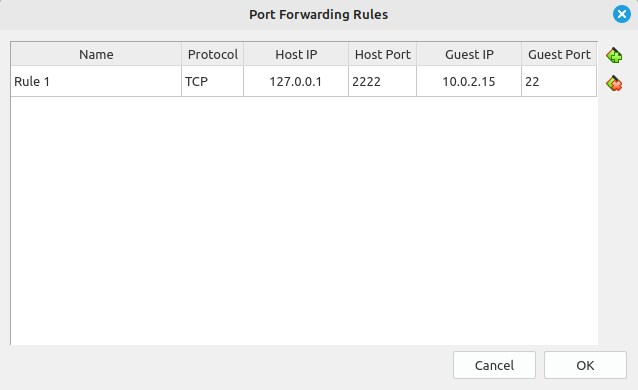The height and width of the screenshot is (390, 638).
Task: Sort by the Guest IP column header
Action: pyautogui.click(x=469, y=54)
